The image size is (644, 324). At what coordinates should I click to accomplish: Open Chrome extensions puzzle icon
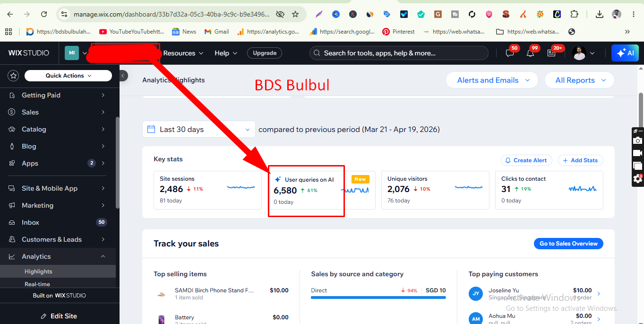[574, 14]
